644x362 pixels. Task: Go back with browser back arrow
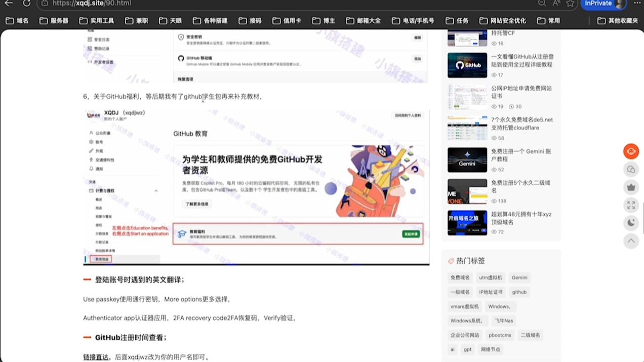point(9,4)
